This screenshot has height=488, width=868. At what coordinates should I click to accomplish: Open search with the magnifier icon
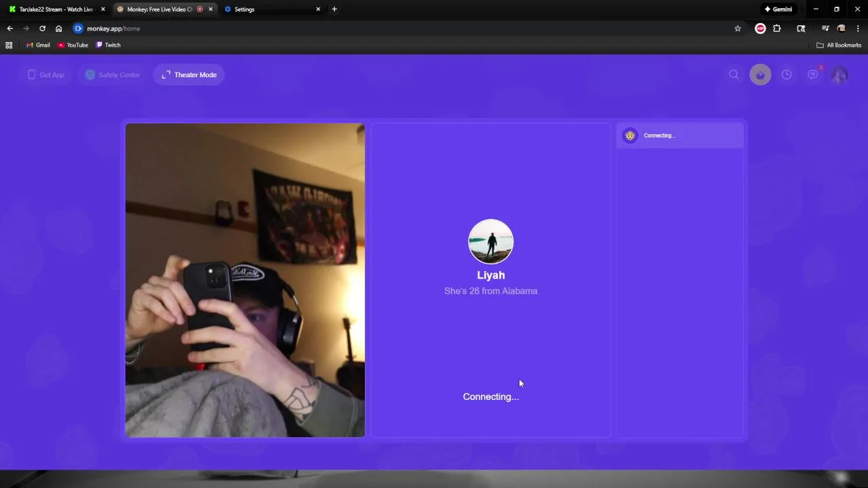734,75
